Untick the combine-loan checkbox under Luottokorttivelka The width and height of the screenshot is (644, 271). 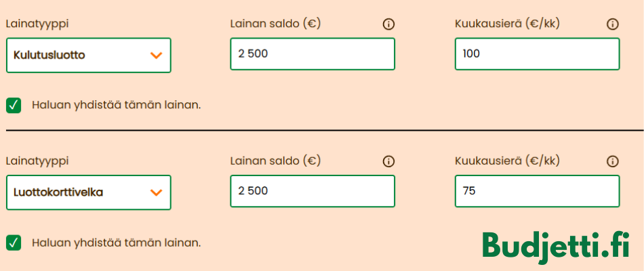(14, 243)
